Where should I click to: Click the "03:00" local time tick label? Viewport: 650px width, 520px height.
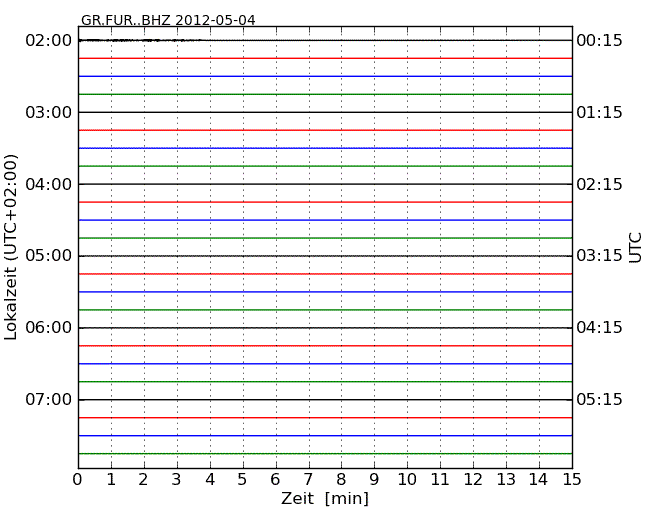tap(49, 112)
